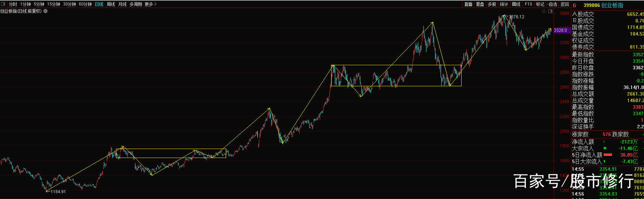This screenshot has width=644, height=199.
Task: Select the 日线 daily chart tab
Action: [x=99, y=4]
